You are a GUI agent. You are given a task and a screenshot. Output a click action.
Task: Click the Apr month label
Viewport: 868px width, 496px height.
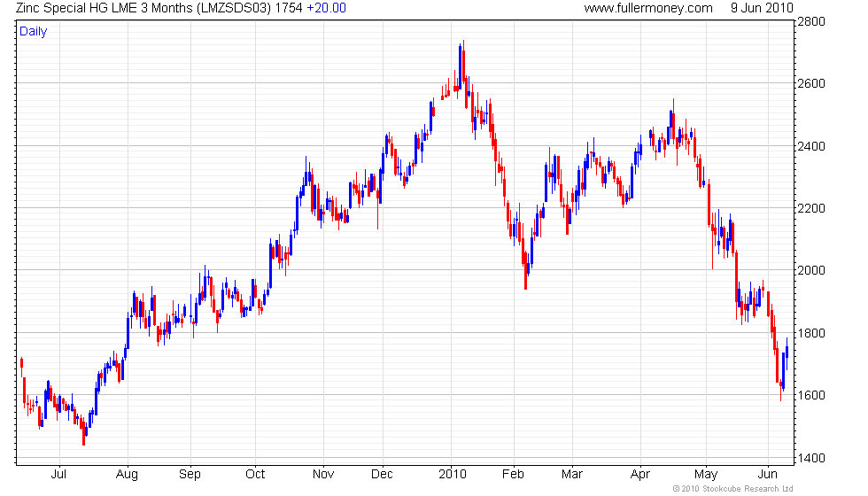pyautogui.click(x=640, y=475)
